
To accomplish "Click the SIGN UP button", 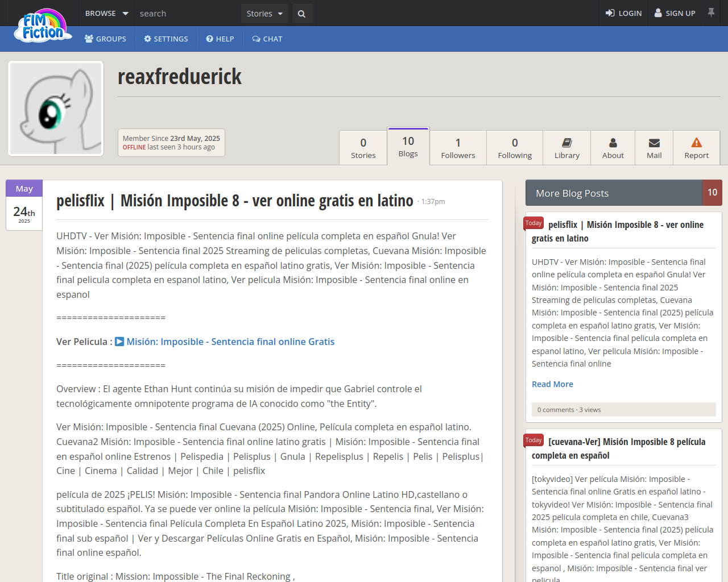I will (x=675, y=13).
